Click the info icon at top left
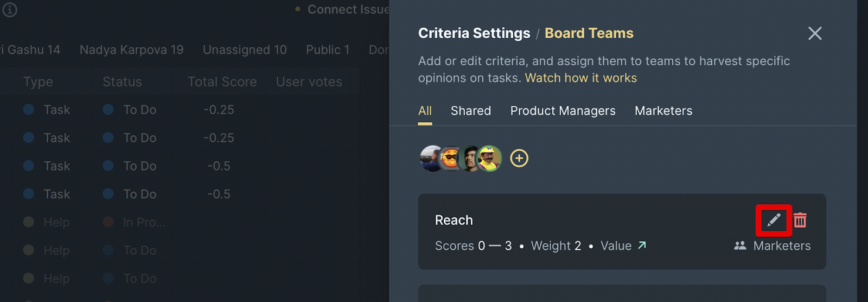 pyautogui.click(x=10, y=10)
